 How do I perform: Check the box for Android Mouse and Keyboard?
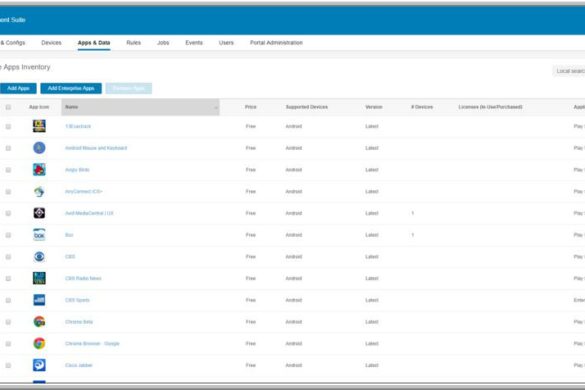click(8, 148)
